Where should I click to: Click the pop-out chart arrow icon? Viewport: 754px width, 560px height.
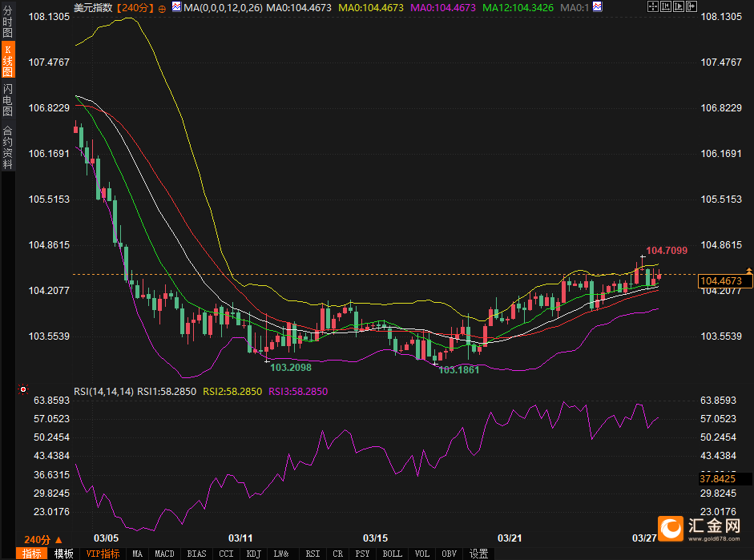coord(692,6)
